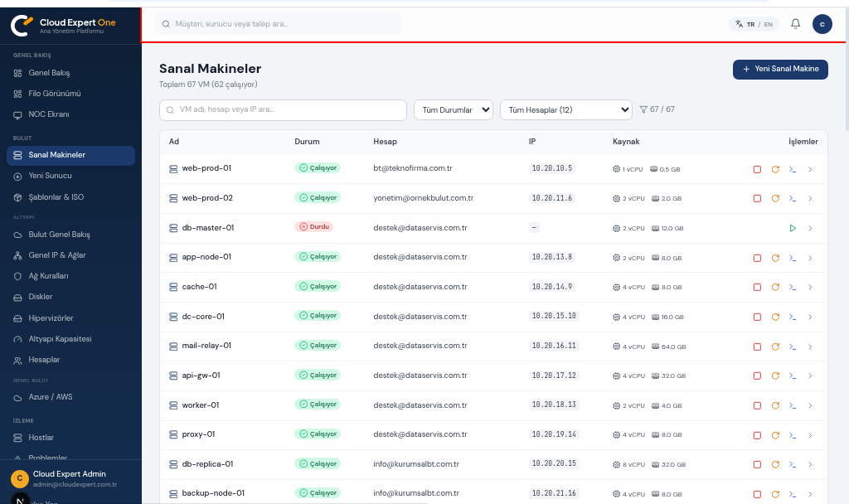Click the Kaynak column header
The height and width of the screenshot is (504, 849).
pyautogui.click(x=626, y=142)
